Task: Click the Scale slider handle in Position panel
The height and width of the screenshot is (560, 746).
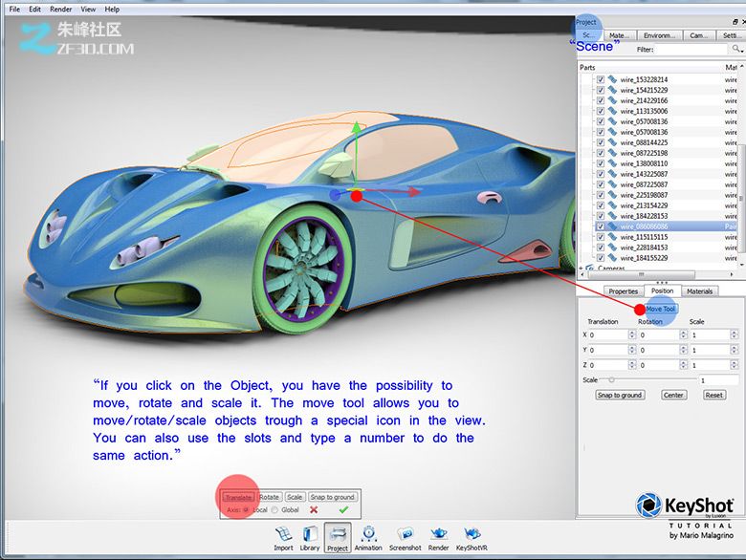Action: 611,379
